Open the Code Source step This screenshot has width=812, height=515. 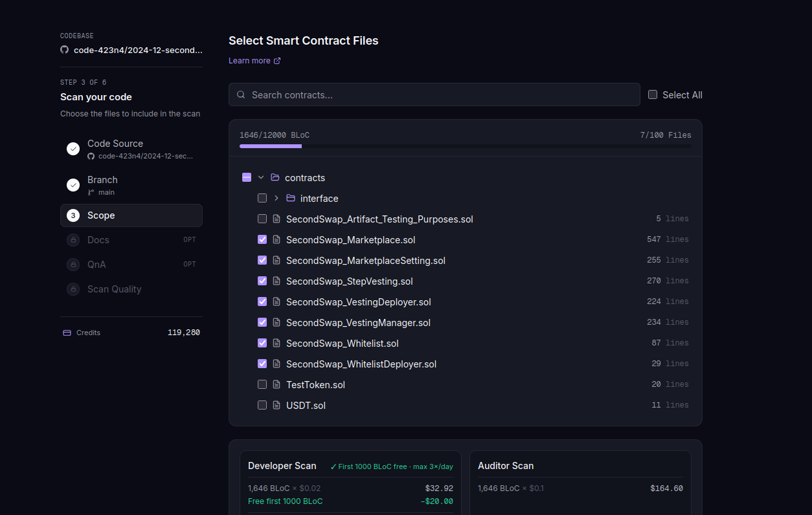131,149
